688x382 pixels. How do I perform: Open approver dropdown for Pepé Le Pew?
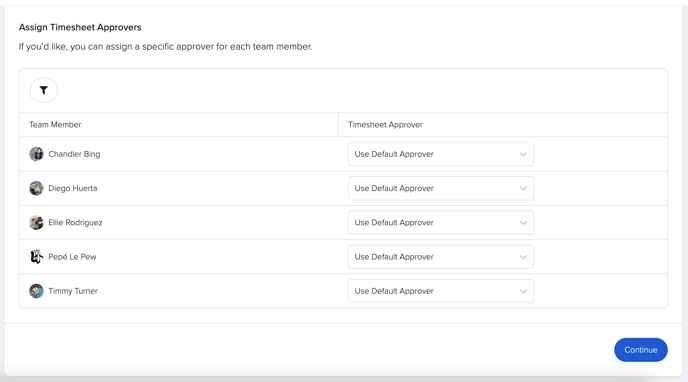[441, 257]
